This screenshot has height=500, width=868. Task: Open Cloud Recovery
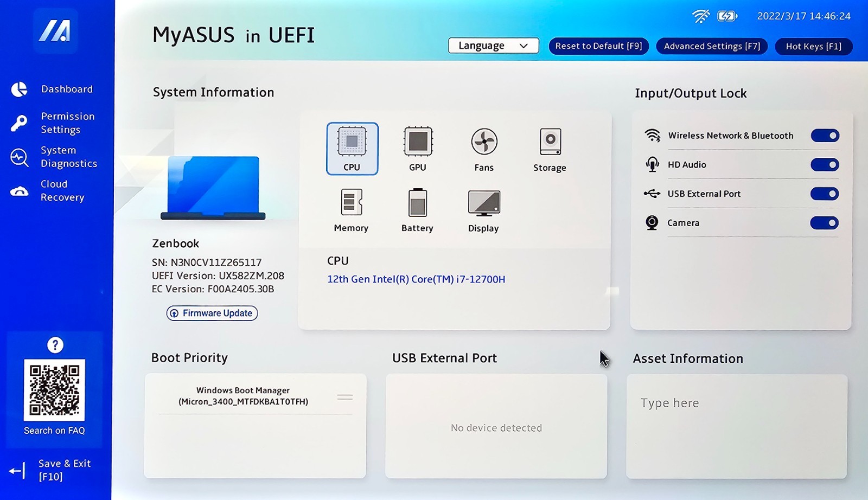[x=47, y=191]
